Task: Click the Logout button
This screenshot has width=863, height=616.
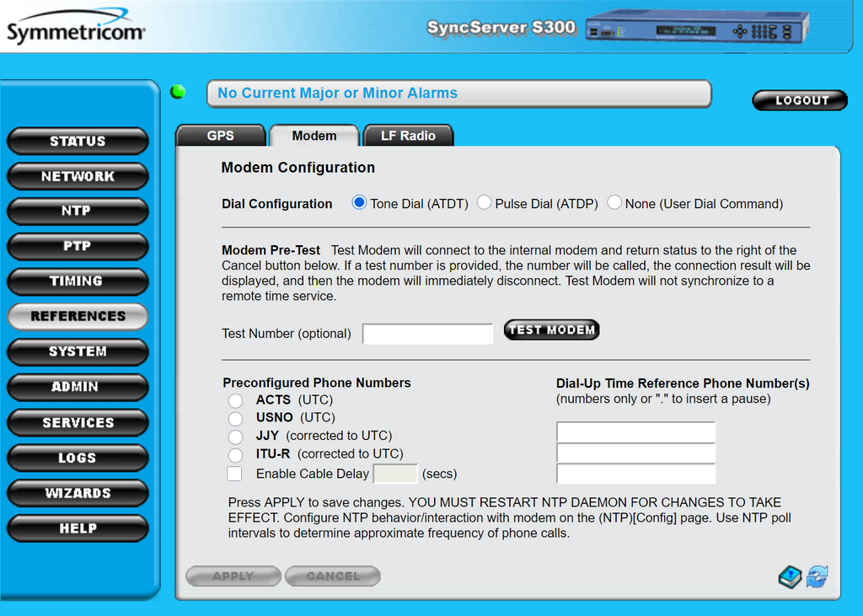Action: coord(800,100)
